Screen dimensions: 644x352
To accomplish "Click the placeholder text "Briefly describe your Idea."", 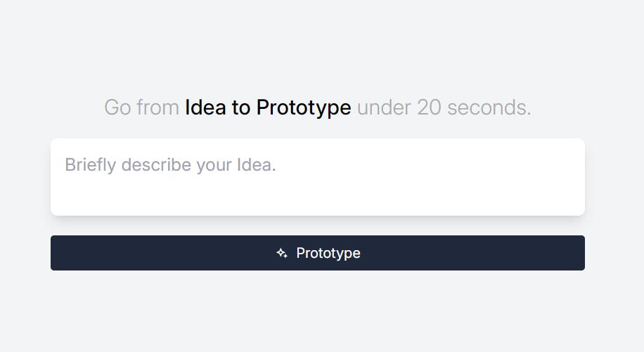I will pos(170,165).
